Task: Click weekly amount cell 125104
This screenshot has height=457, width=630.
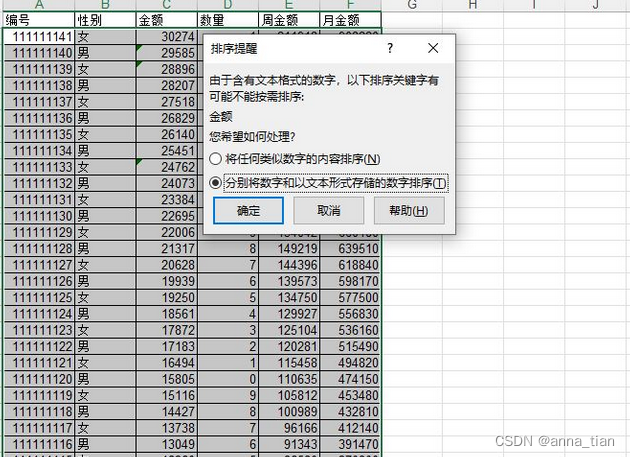Action: pos(289,330)
